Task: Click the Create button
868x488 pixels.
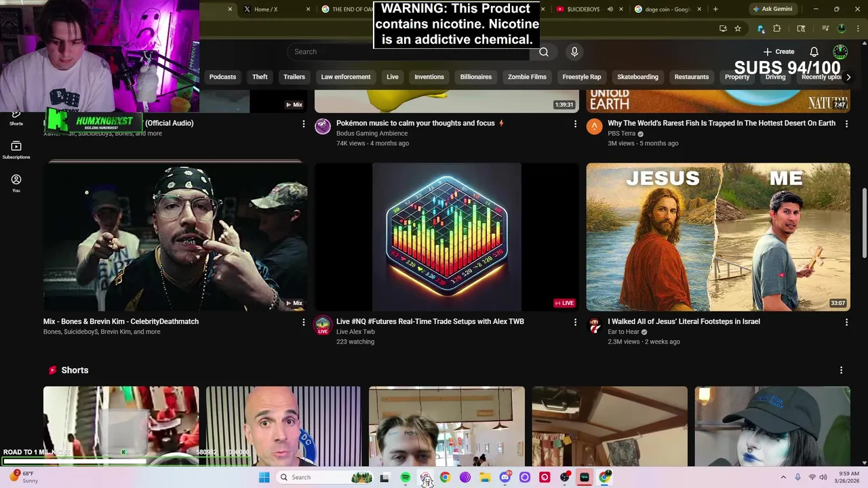Action: pyautogui.click(x=778, y=52)
